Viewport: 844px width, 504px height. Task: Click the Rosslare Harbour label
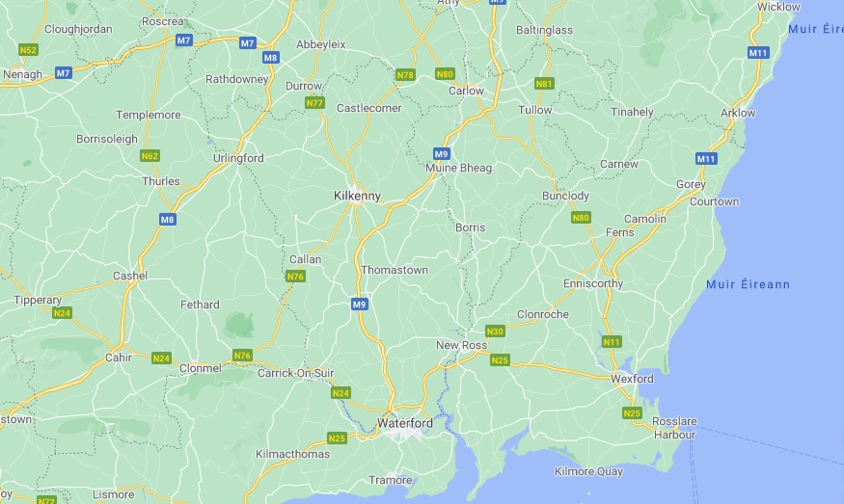click(674, 428)
